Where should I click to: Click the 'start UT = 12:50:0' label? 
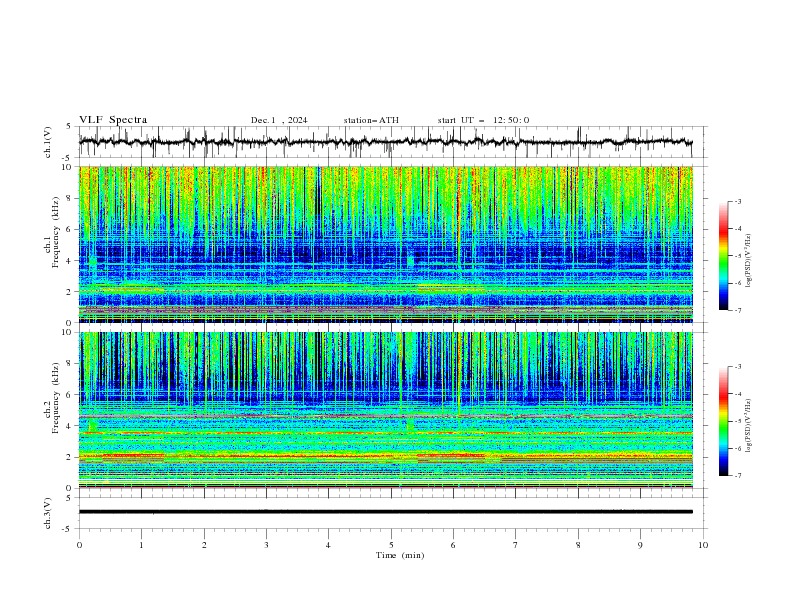(483, 120)
